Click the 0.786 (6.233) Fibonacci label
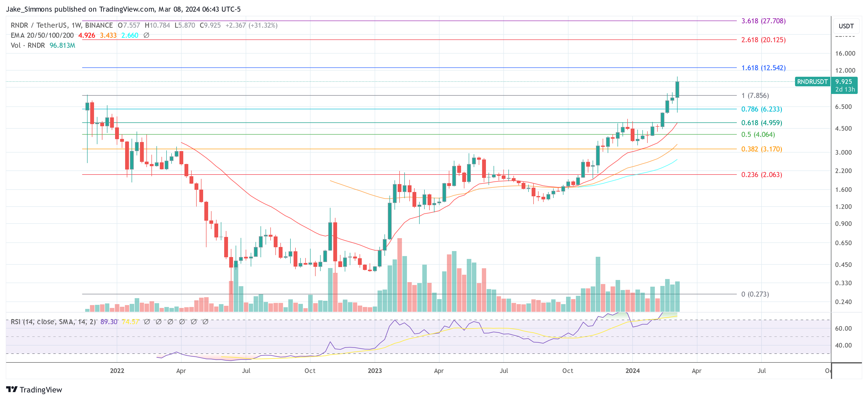This screenshot has height=400, width=868. click(762, 109)
